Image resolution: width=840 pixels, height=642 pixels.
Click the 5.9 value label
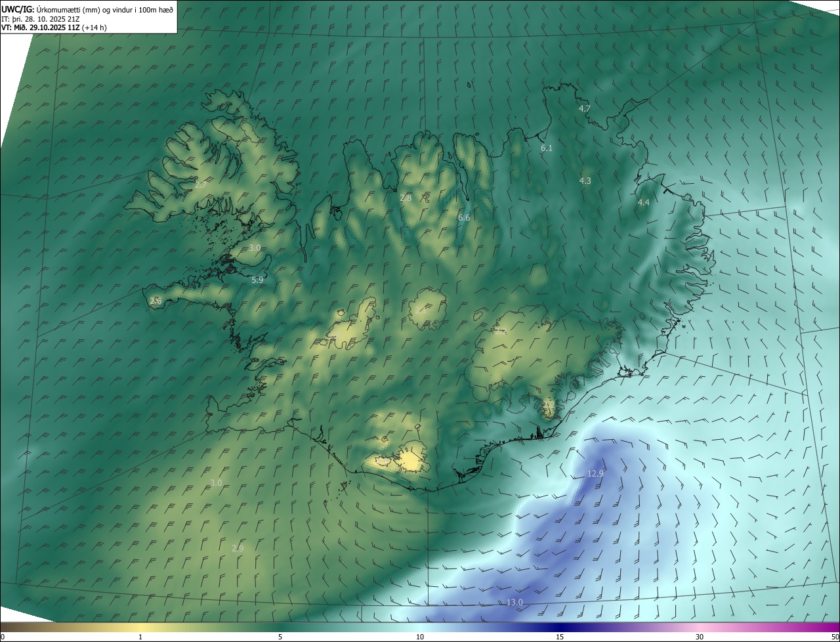click(257, 280)
